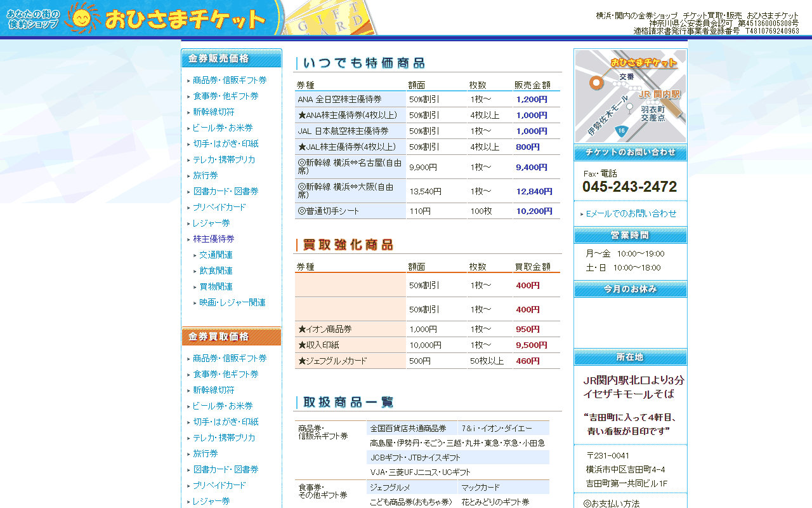Select 新幹線切符 in the 販売価格 menu
This screenshot has width=812, height=508.
pyautogui.click(x=214, y=112)
